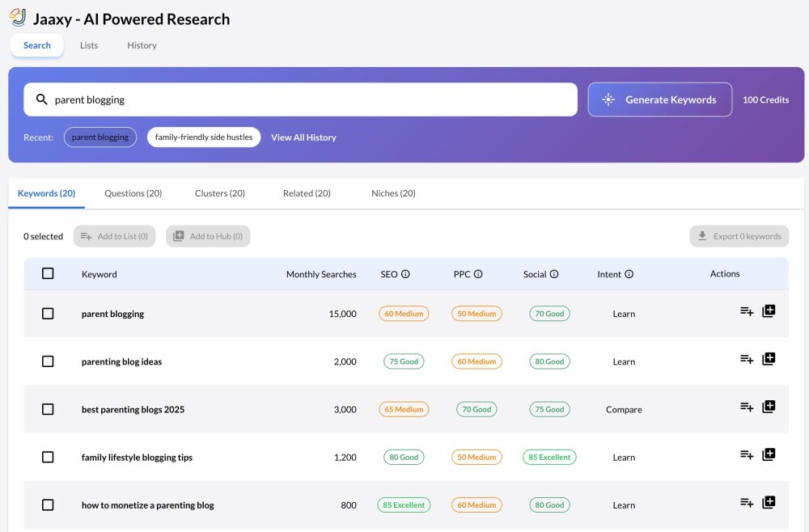Viewport: 809px width, 532px height.
Task: Click the parent blogging recent search chip
Action: click(100, 137)
